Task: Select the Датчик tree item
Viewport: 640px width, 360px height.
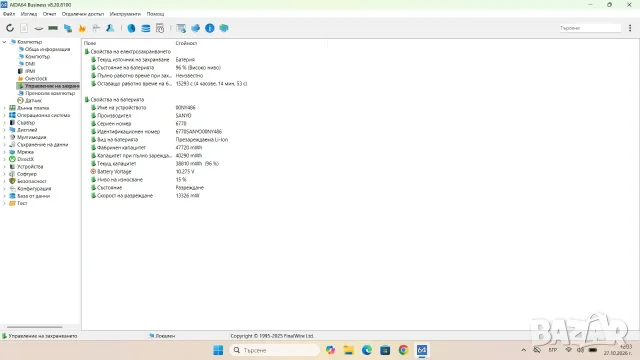Action: pyautogui.click(x=33, y=100)
